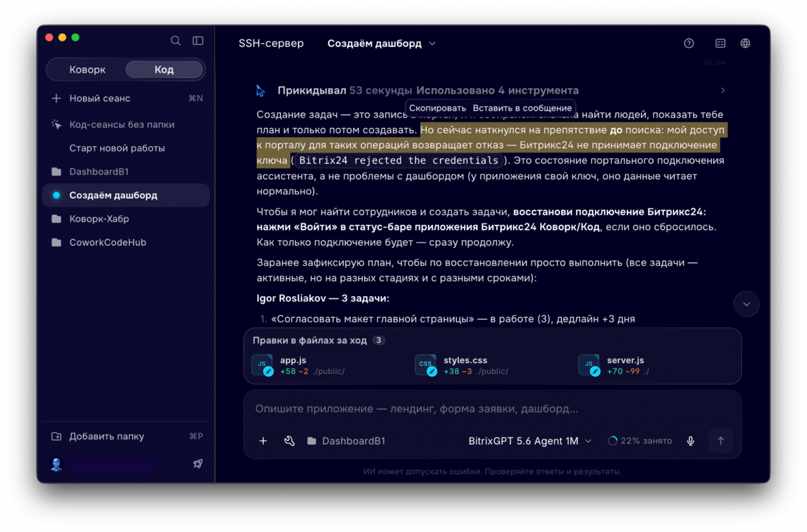Select the DashboardB1 folder in composer
807x532 pixels.
pos(346,441)
